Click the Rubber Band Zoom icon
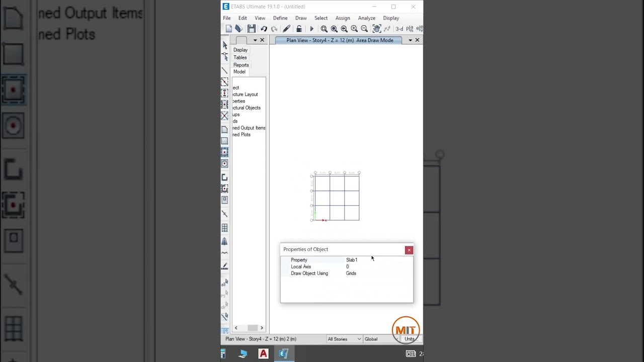The height and width of the screenshot is (362, 644). pyautogui.click(x=324, y=29)
